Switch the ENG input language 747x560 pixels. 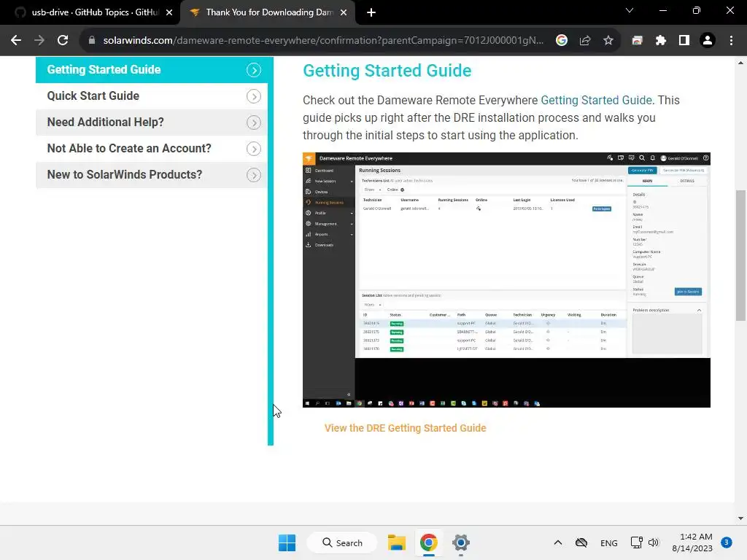(x=609, y=542)
